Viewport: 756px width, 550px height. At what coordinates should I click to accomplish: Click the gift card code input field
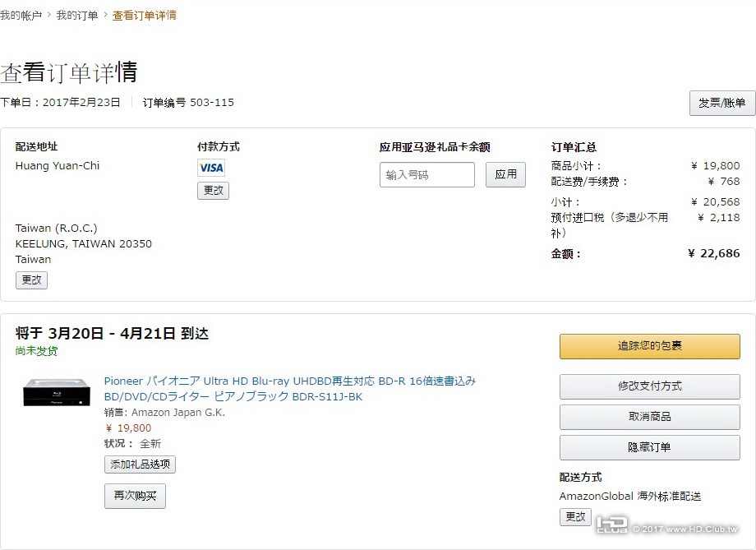click(426, 174)
